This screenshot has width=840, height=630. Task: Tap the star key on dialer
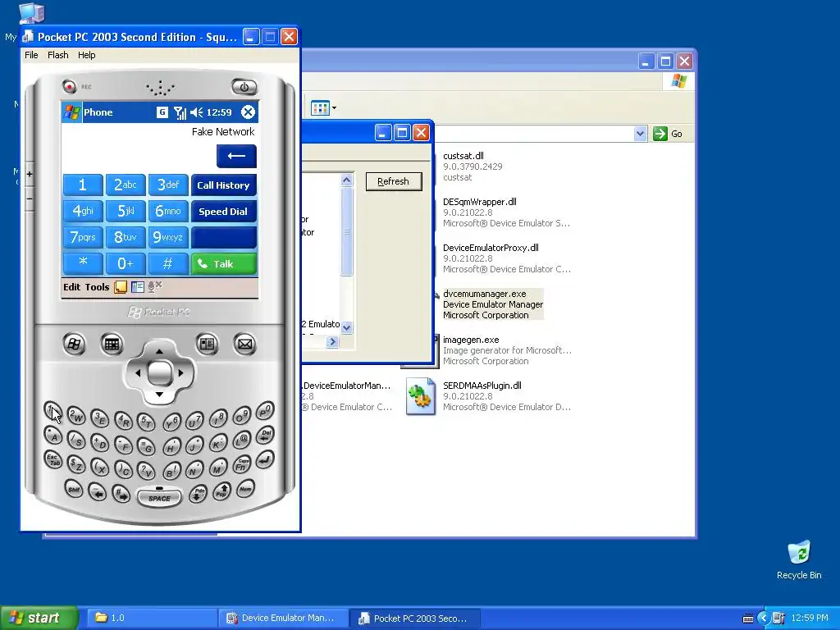[x=83, y=263]
